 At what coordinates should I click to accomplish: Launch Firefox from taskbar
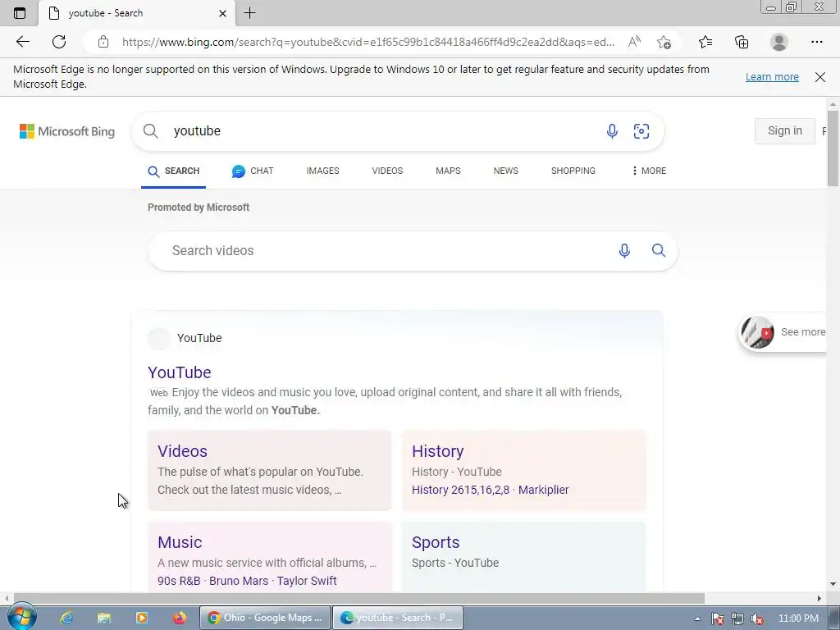pos(180,618)
